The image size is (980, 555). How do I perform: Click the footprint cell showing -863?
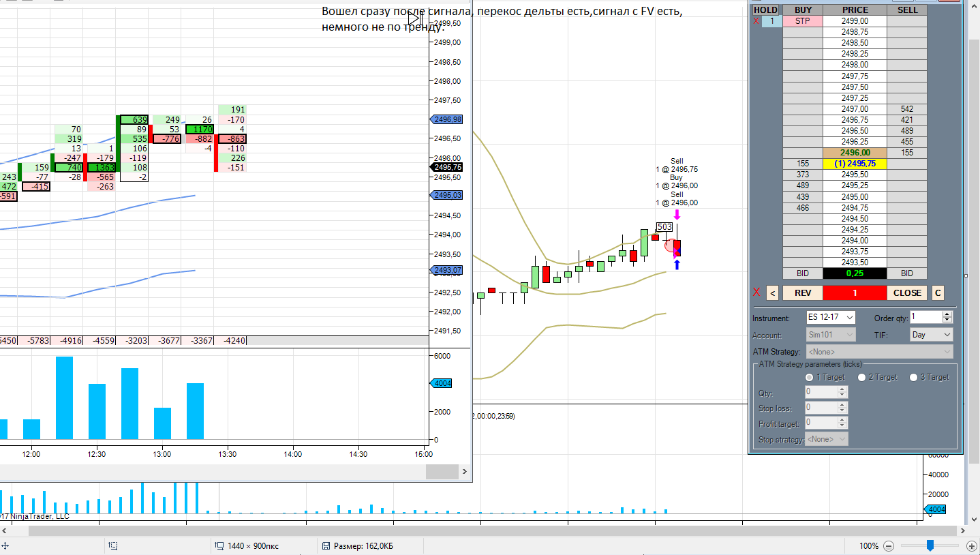pyautogui.click(x=233, y=138)
